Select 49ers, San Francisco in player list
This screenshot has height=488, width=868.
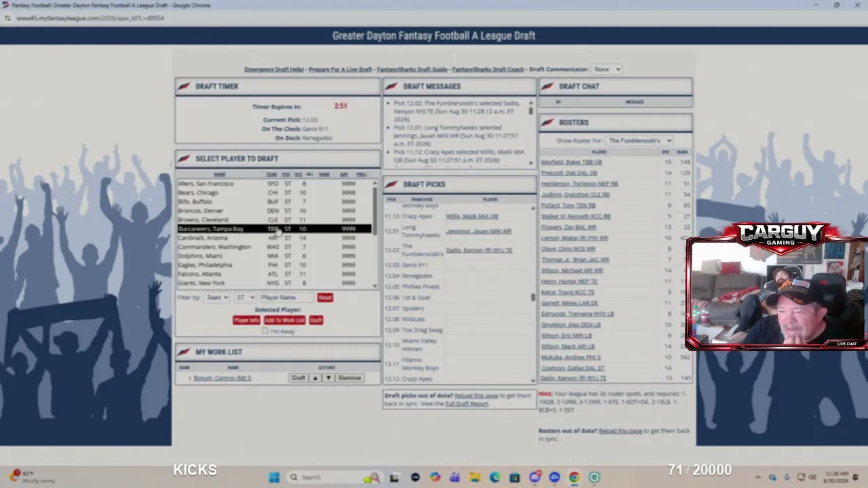pyautogui.click(x=274, y=184)
